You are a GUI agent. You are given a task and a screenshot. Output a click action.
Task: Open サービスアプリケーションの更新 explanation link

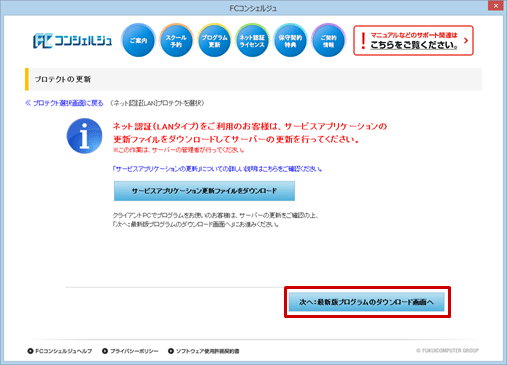coord(217,169)
